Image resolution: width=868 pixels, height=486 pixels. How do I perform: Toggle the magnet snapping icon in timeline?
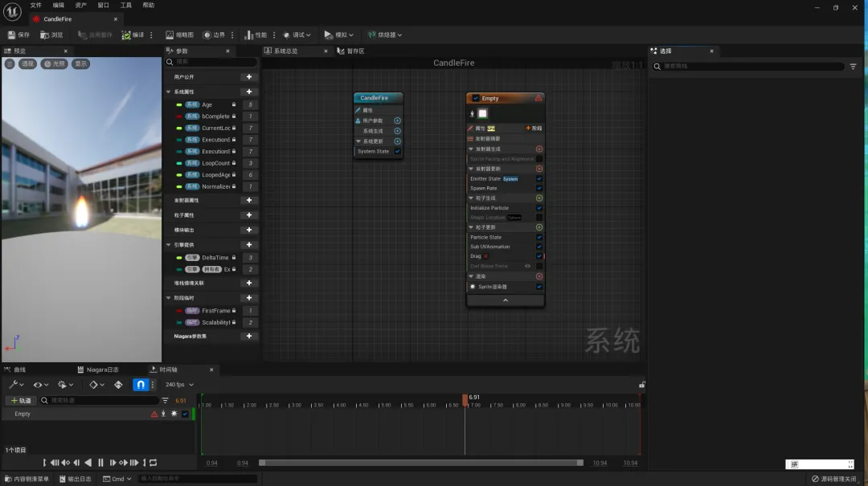140,385
